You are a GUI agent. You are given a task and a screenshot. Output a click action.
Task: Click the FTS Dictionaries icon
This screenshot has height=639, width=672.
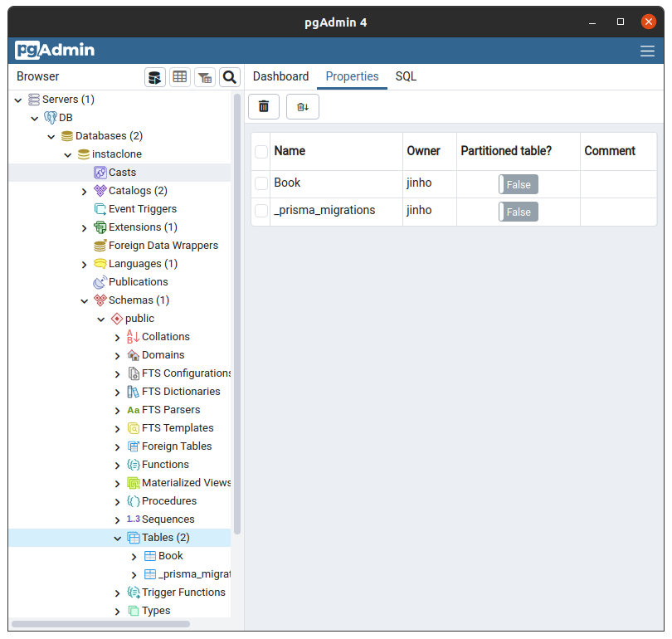click(134, 392)
